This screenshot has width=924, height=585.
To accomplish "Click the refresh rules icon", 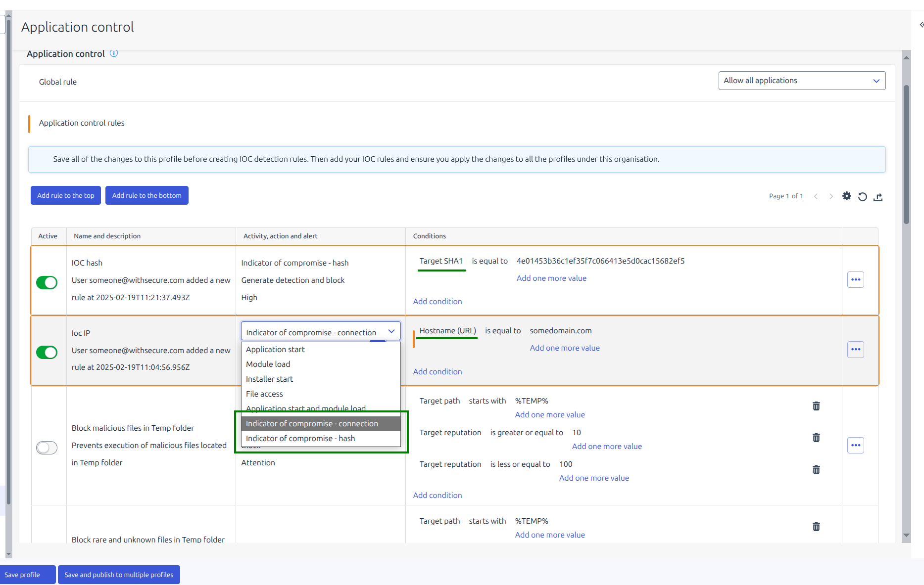I will (863, 197).
